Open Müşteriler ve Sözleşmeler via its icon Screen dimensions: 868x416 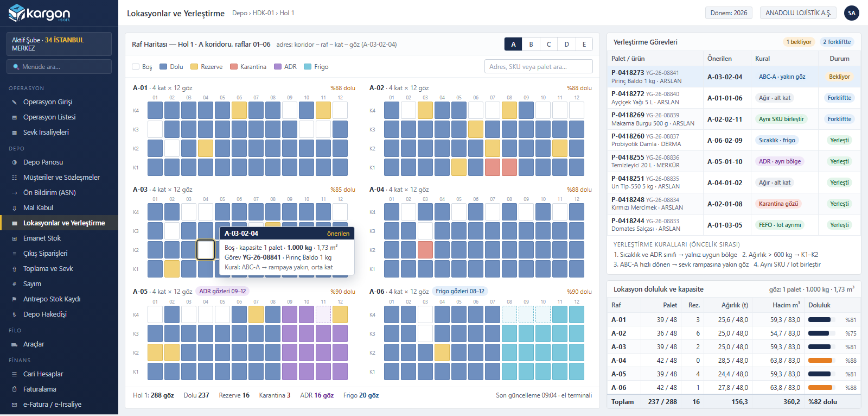pyautogui.click(x=14, y=178)
